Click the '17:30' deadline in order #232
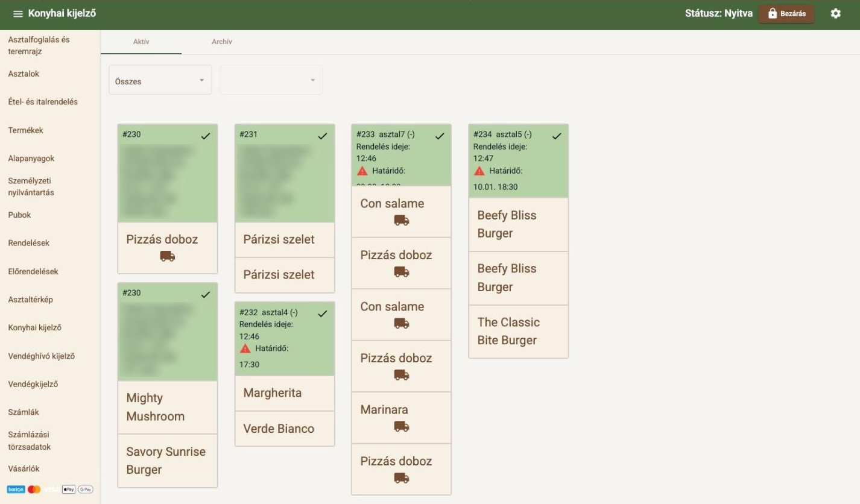The image size is (860, 504). click(x=249, y=365)
